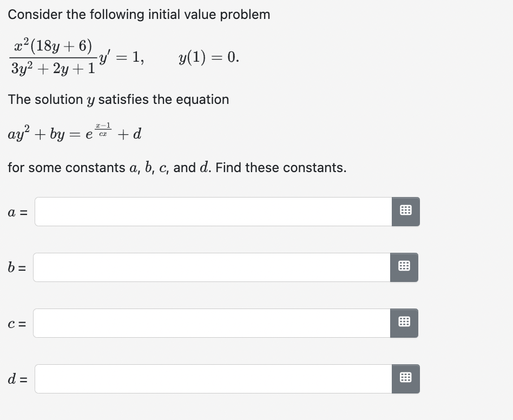Select the calculator-style icon beside the c answer box

404,323
